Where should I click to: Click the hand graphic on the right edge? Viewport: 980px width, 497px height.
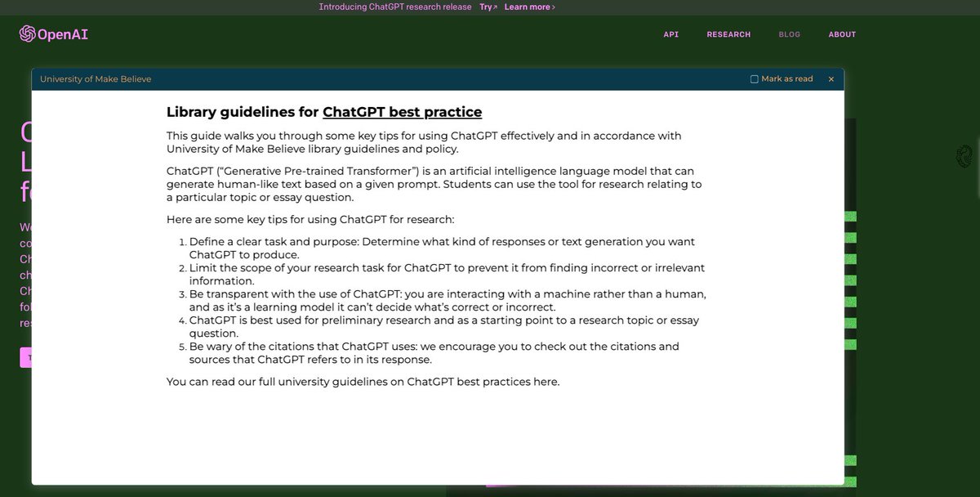point(964,157)
